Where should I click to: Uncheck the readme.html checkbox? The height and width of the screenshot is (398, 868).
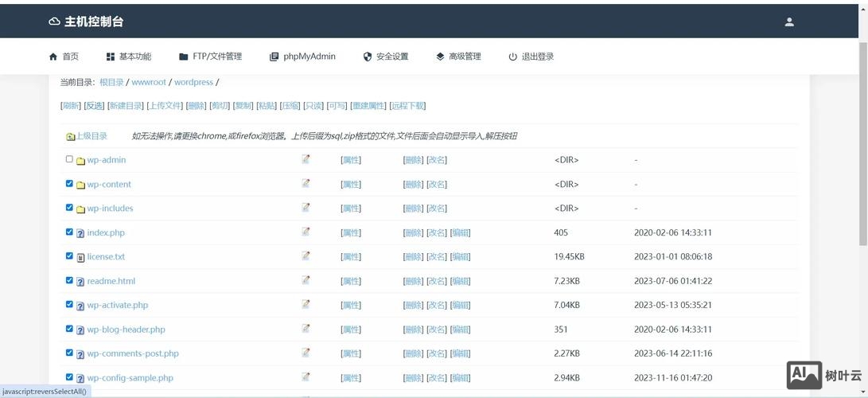tap(69, 280)
